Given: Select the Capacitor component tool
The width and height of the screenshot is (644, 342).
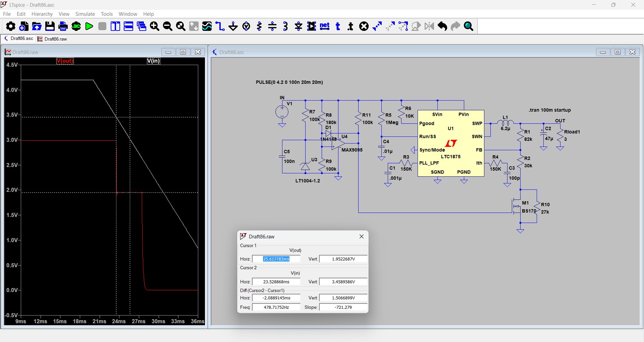Looking at the screenshot, I should pos(272,26).
